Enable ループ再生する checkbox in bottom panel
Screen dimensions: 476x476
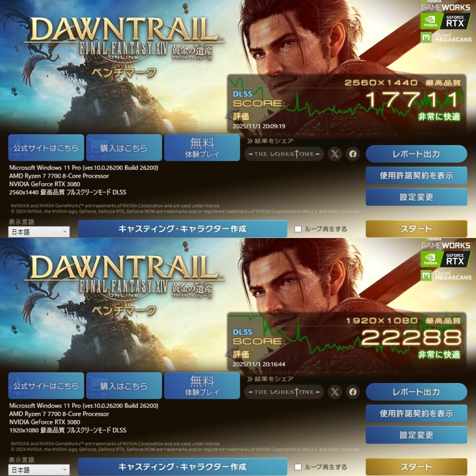pyautogui.click(x=298, y=467)
